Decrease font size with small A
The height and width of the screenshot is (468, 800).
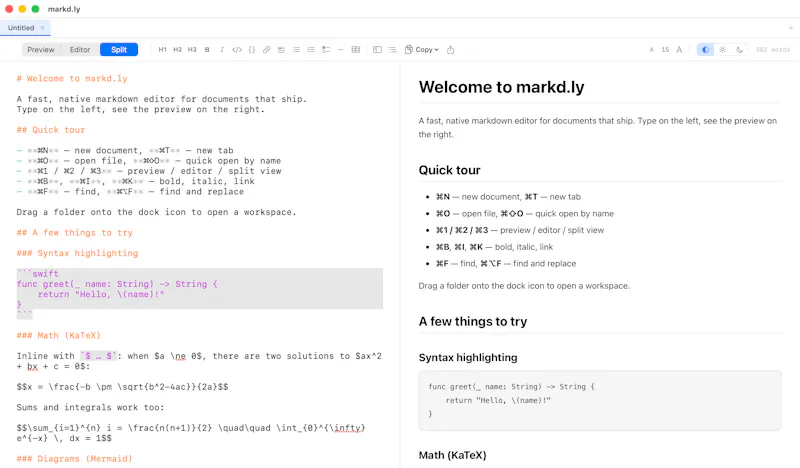click(x=651, y=50)
